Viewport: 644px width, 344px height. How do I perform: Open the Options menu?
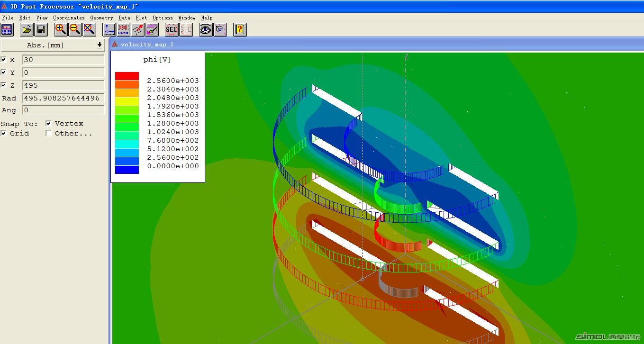[x=163, y=18]
